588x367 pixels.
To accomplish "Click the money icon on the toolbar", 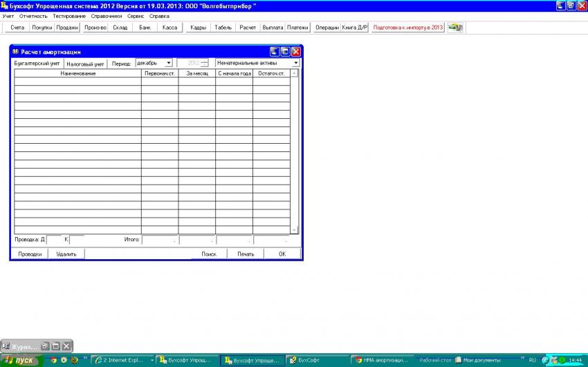I will point(454,28).
